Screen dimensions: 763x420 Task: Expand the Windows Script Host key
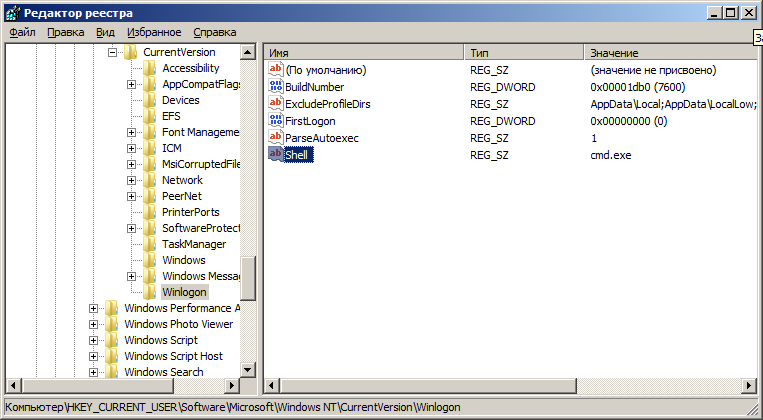click(94, 356)
